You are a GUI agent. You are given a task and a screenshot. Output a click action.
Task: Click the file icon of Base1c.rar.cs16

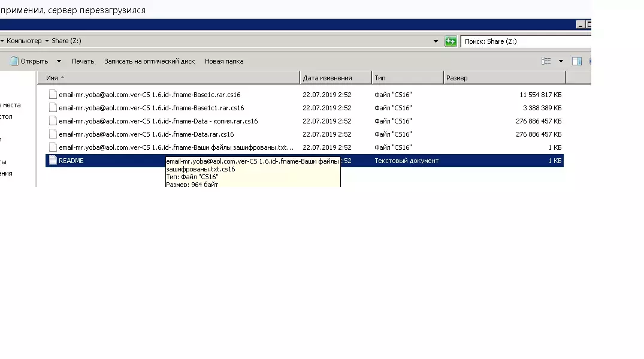click(x=53, y=95)
